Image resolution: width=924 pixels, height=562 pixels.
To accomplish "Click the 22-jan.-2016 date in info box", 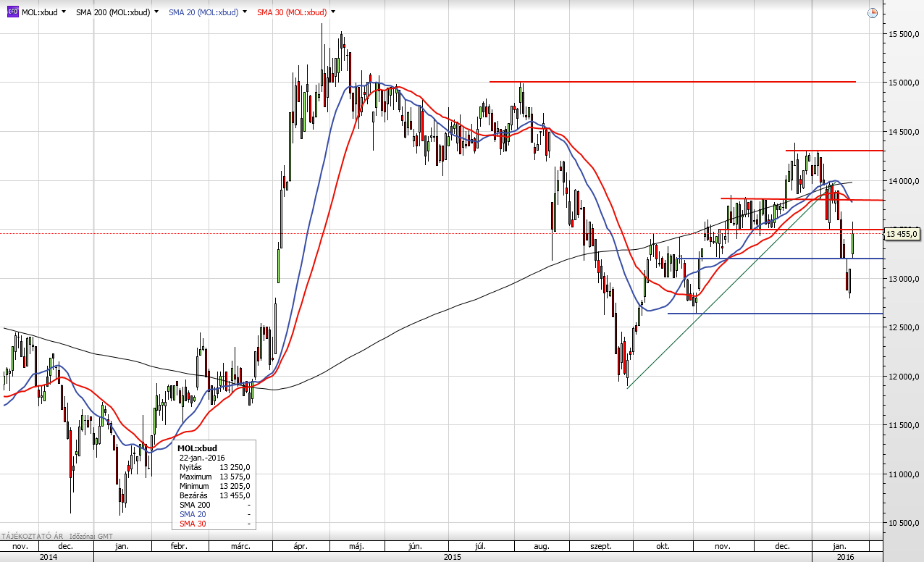I will click(202, 458).
